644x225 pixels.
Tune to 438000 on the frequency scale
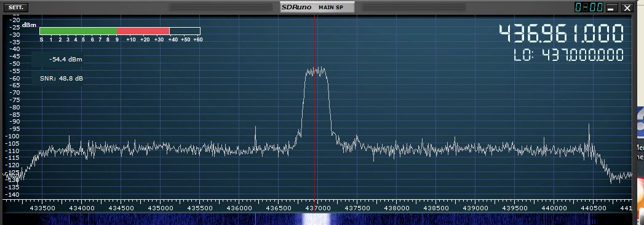coord(396,208)
